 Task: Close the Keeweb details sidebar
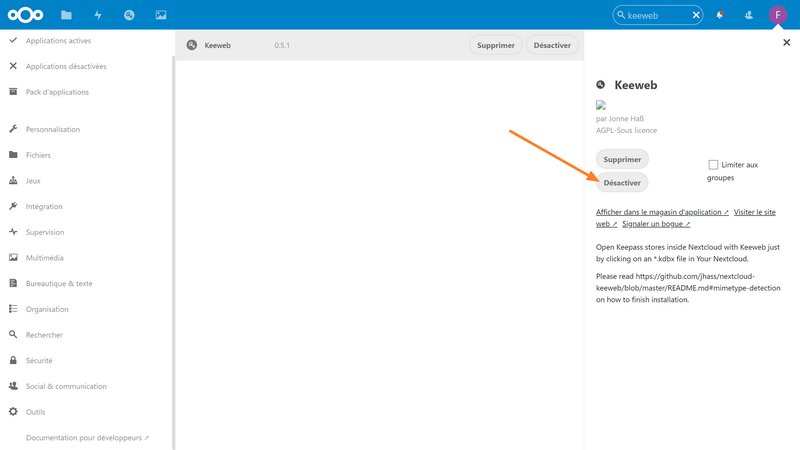click(786, 43)
